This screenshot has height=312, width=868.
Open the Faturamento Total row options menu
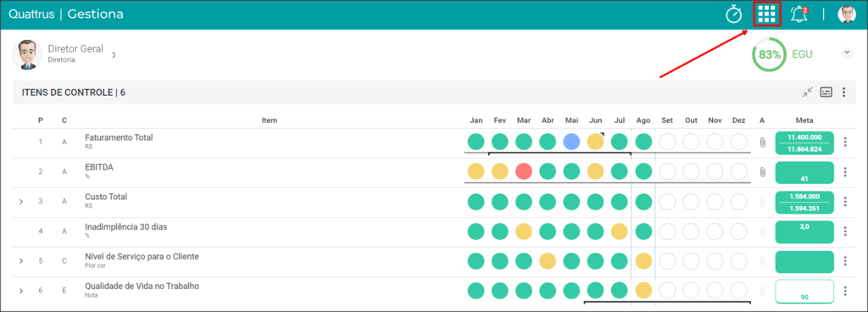coord(845,142)
